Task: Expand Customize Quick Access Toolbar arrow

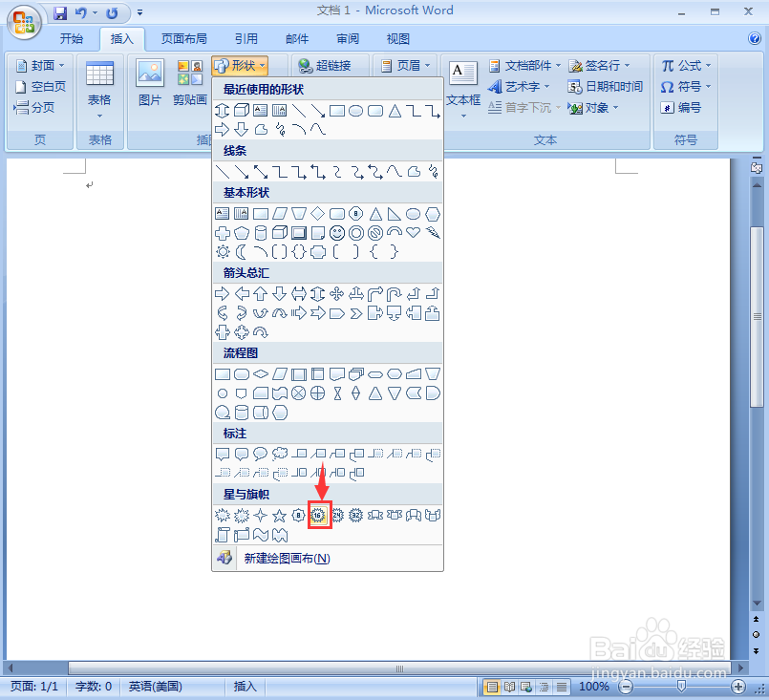Action: (x=139, y=12)
